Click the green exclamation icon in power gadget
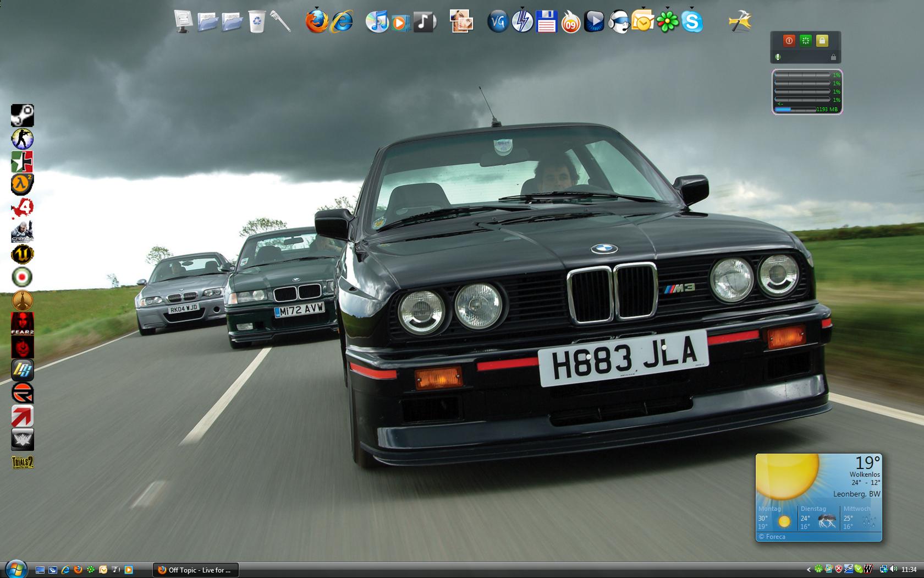The width and height of the screenshot is (924, 578). [778, 57]
